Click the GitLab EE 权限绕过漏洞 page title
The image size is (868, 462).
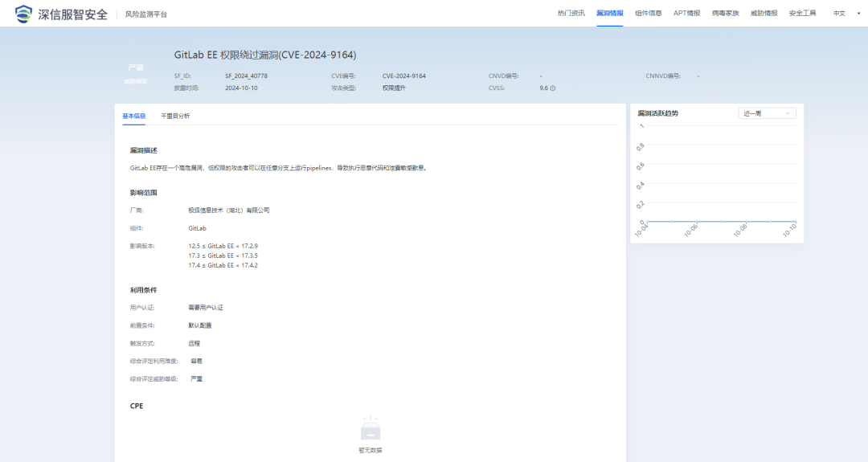click(265, 55)
